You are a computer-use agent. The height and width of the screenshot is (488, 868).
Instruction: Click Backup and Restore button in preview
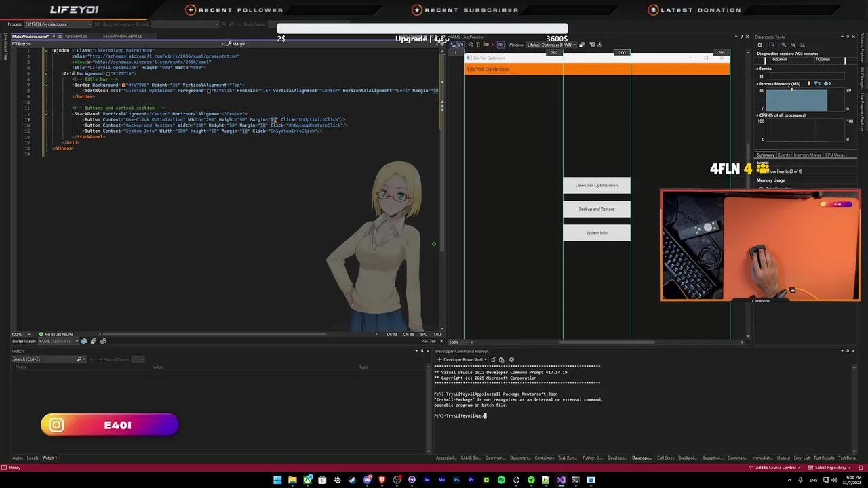tap(597, 209)
